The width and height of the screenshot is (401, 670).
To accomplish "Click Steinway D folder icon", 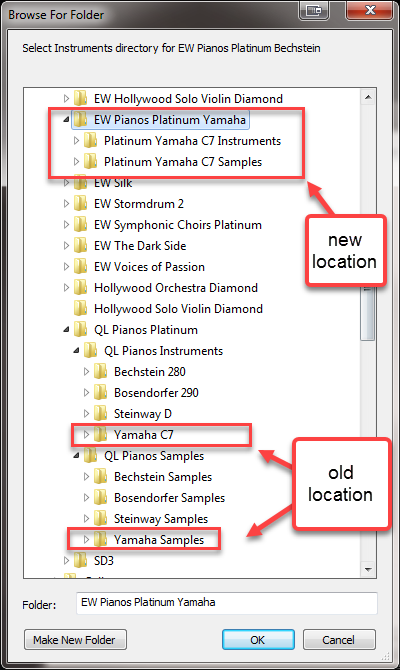I will (100, 413).
